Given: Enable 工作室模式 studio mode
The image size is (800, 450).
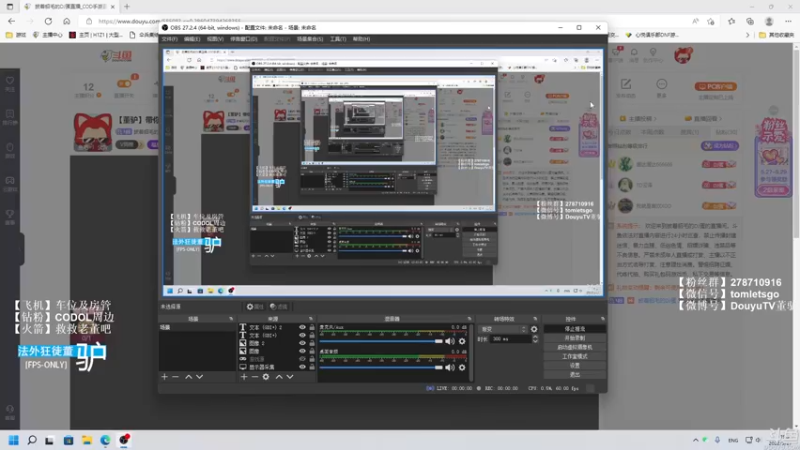Looking at the screenshot, I should point(574,356).
